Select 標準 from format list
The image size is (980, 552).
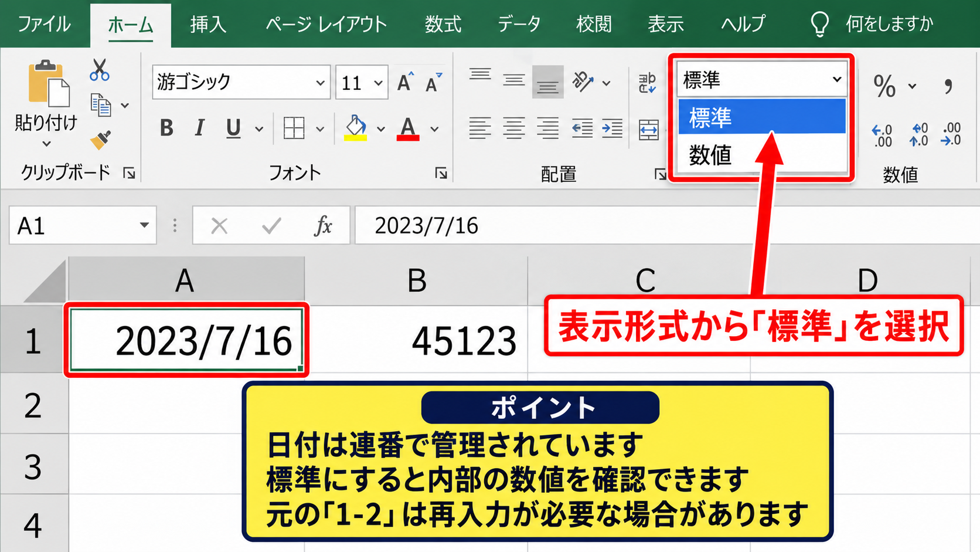(x=761, y=117)
